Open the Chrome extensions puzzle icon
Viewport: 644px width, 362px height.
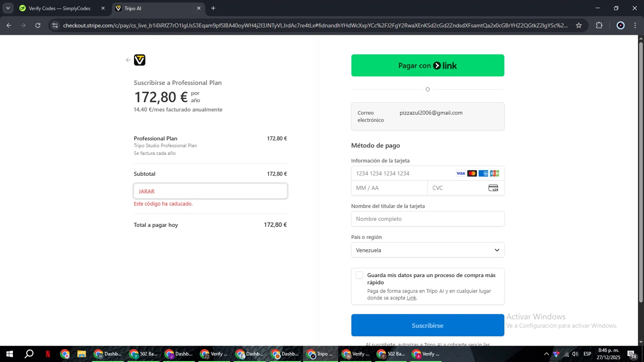[x=599, y=25]
